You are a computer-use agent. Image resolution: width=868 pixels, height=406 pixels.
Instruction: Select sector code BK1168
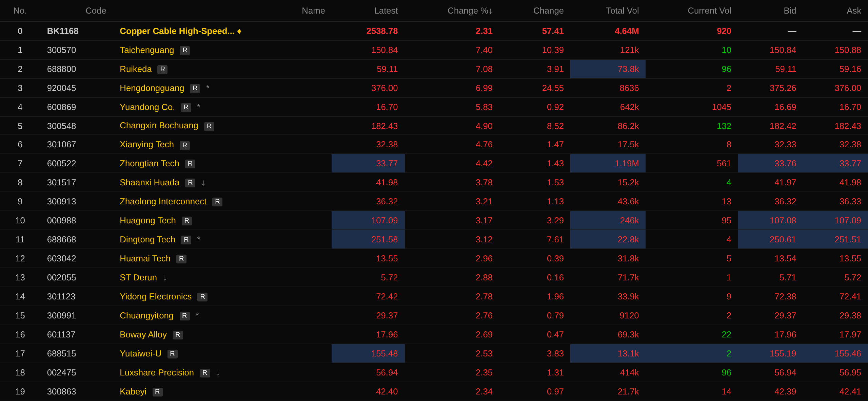[x=63, y=31]
